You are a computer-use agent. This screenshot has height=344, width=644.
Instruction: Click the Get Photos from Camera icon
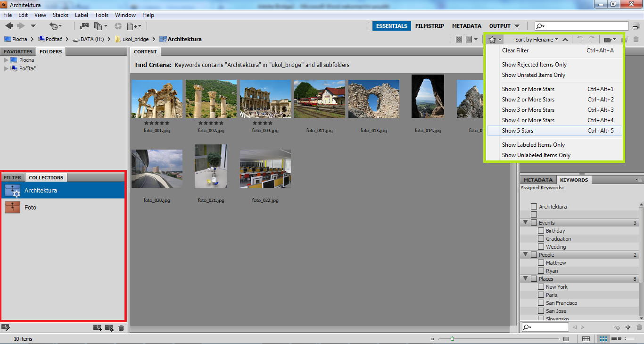pyautogui.click(x=84, y=26)
